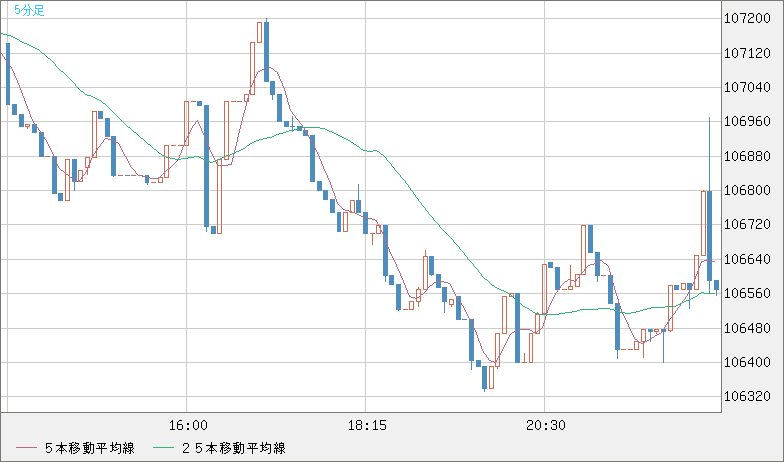Click the 20:30 time axis label
This screenshot has width=784, height=462.
(546, 426)
